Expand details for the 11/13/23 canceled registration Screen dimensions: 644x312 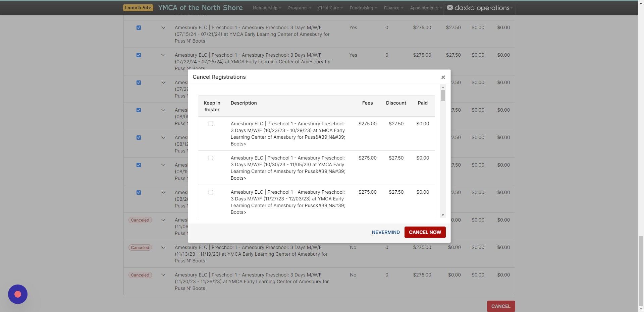(x=163, y=247)
